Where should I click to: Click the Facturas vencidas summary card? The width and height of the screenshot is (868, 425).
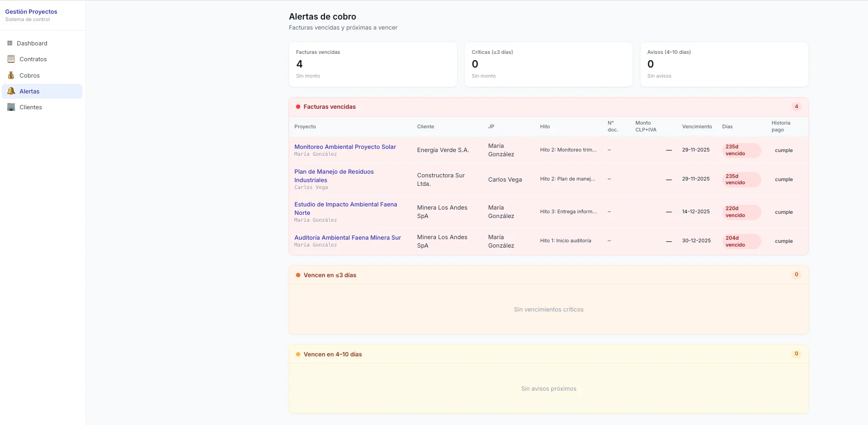point(373,64)
